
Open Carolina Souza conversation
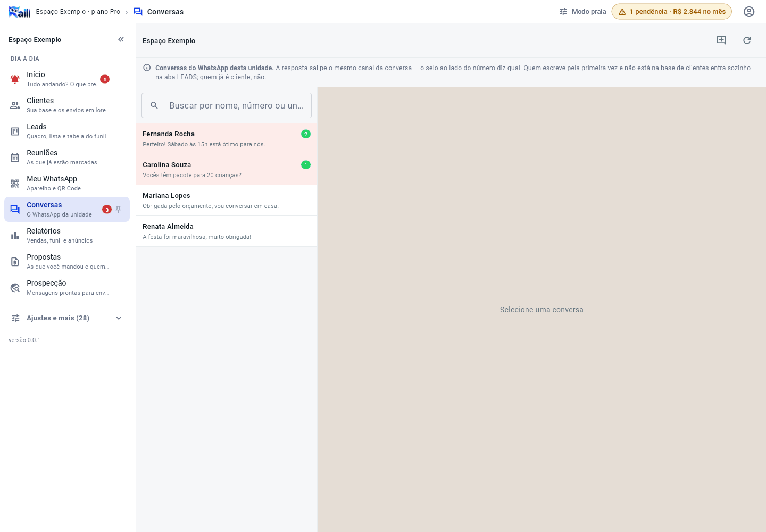[x=227, y=170]
